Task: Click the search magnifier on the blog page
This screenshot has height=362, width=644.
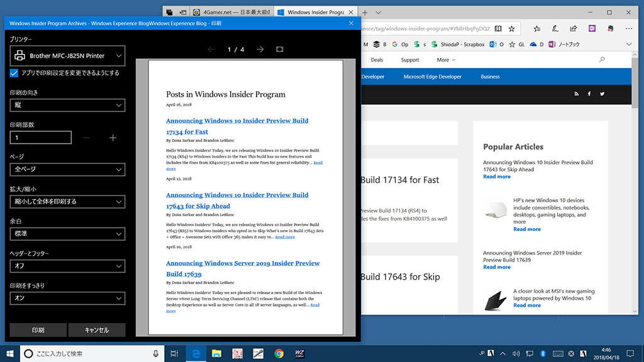Action: click(602, 60)
